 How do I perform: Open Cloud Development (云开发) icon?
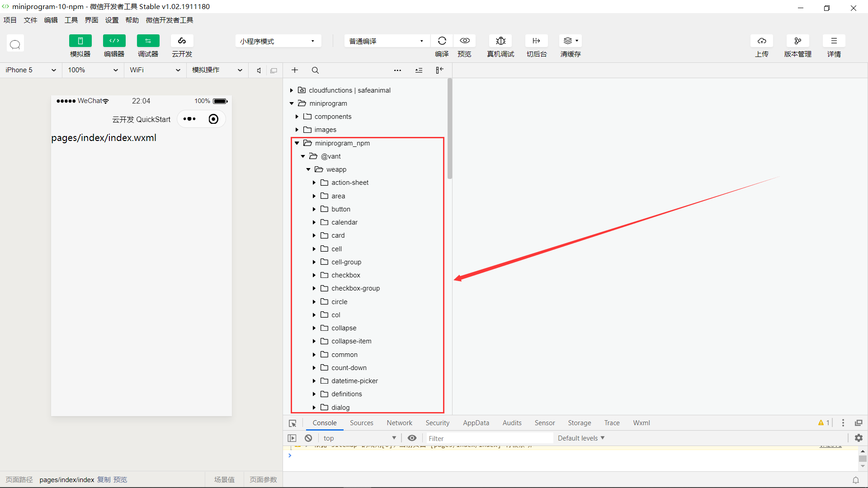click(182, 41)
